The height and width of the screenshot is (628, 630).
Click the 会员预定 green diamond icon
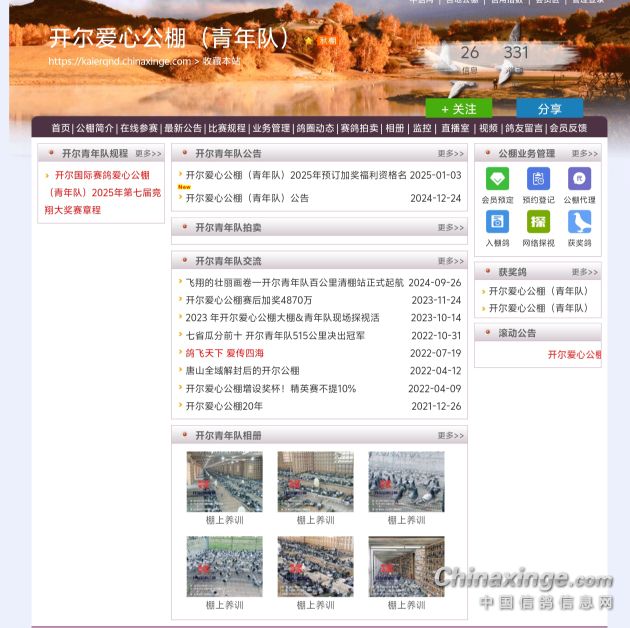click(x=497, y=179)
